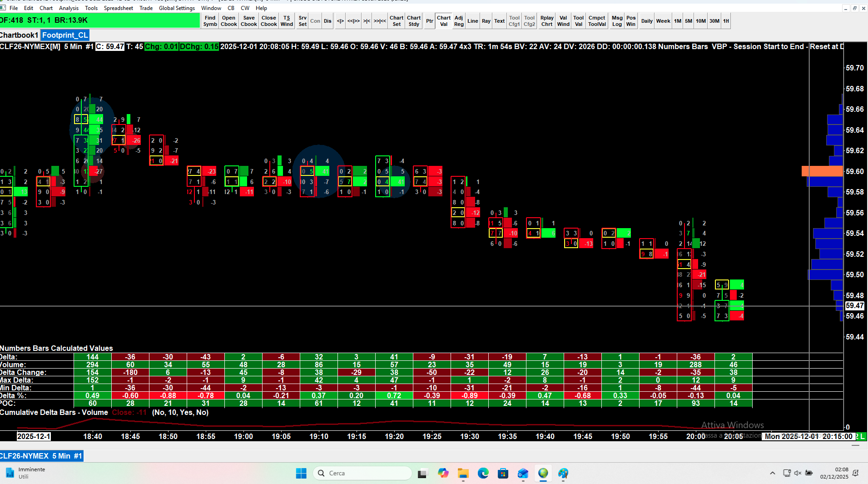
Task: Open the Analysis menu
Action: point(69,8)
